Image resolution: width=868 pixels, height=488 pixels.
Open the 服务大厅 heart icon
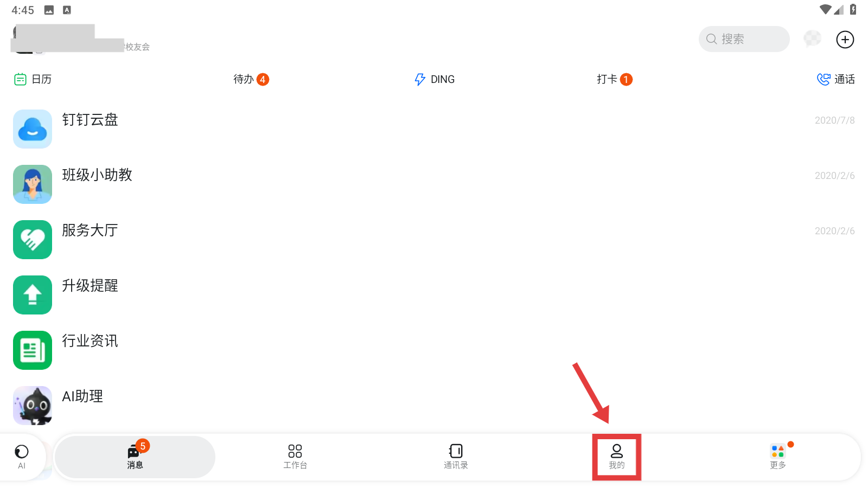33,240
